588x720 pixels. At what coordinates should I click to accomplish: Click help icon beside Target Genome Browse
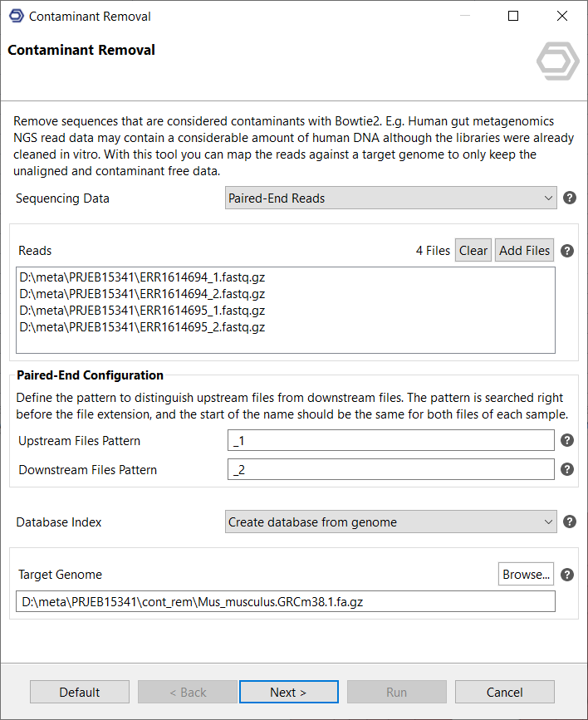click(x=567, y=575)
